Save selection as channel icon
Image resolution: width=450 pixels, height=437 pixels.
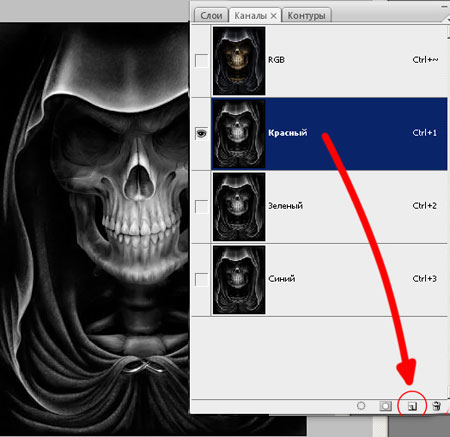pyautogui.click(x=385, y=406)
